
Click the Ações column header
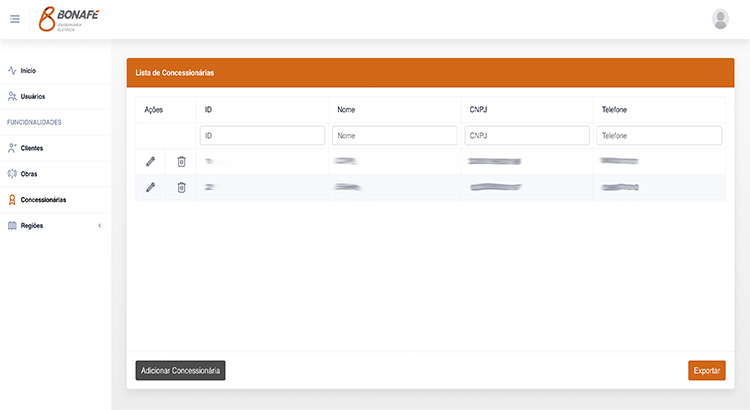(x=154, y=110)
